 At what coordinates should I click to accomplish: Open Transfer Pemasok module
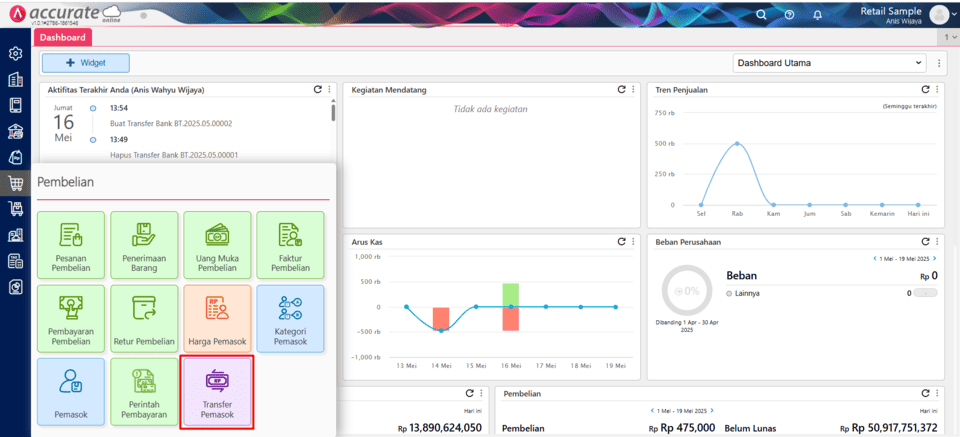pos(217,391)
